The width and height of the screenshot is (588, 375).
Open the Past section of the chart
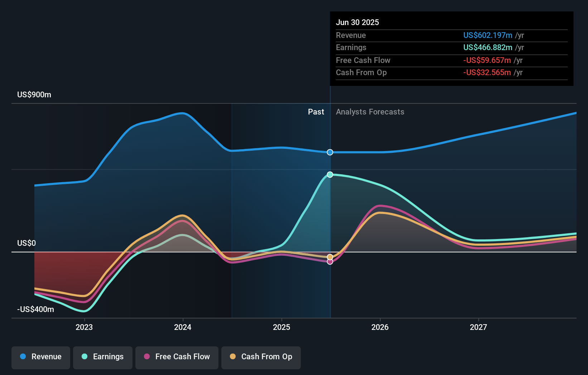tap(316, 112)
